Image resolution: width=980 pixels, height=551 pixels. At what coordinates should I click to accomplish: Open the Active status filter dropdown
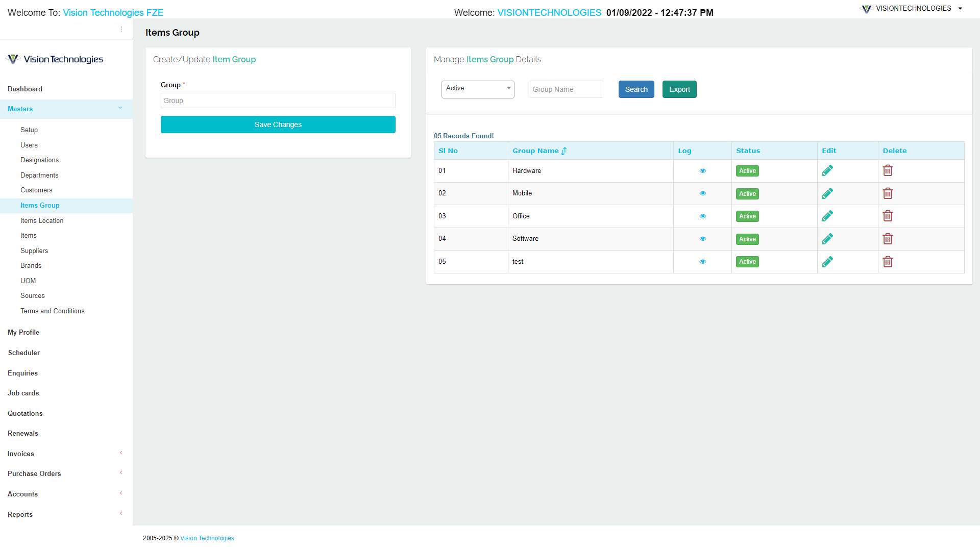tap(477, 89)
